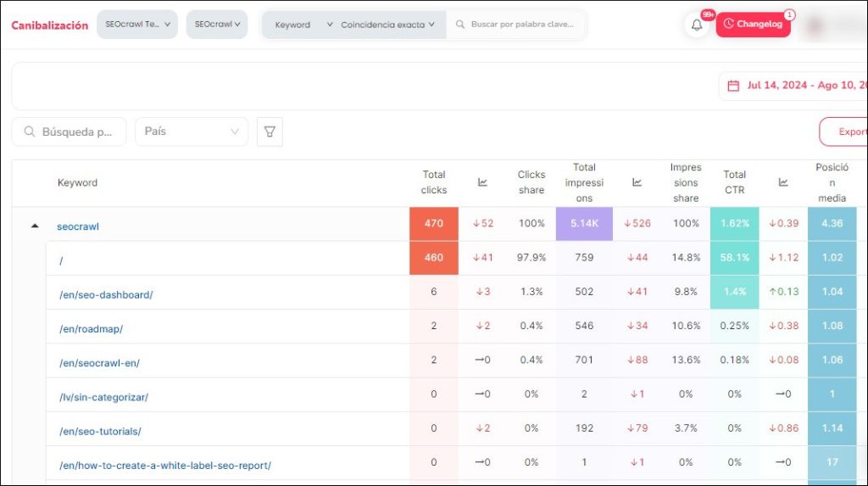The width and height of the screenshot is (868, 486).
Task: Click the 460 clicks cell
Action: (434, 258)
